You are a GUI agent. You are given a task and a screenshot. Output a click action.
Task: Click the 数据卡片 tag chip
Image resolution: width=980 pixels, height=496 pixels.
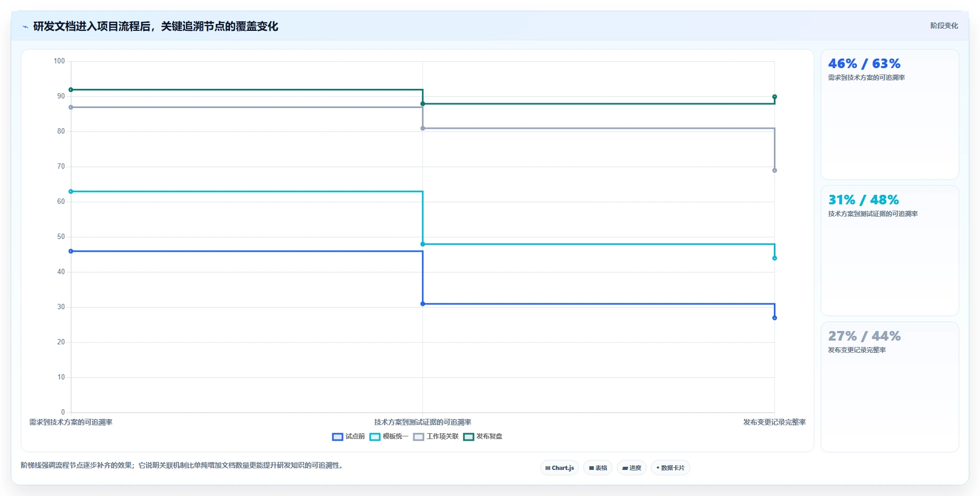670,468
